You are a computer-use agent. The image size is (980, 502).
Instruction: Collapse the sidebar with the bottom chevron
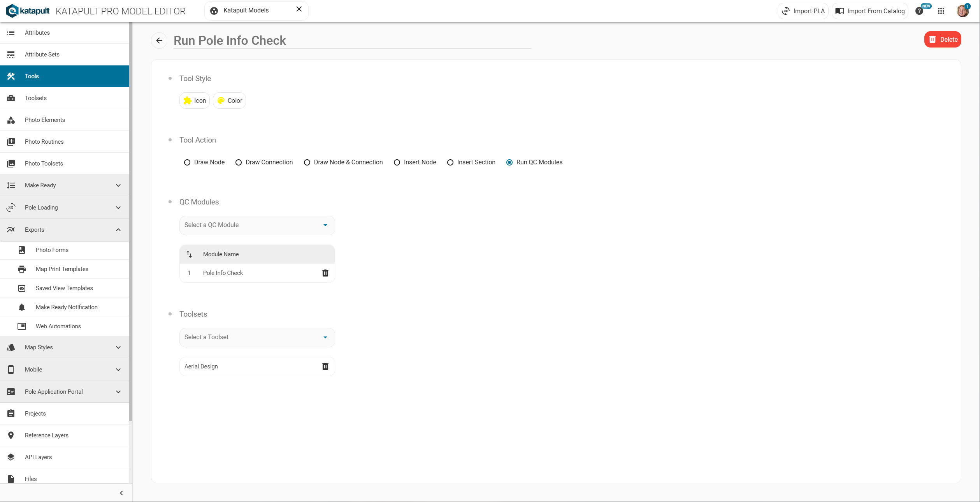point(121,493)
